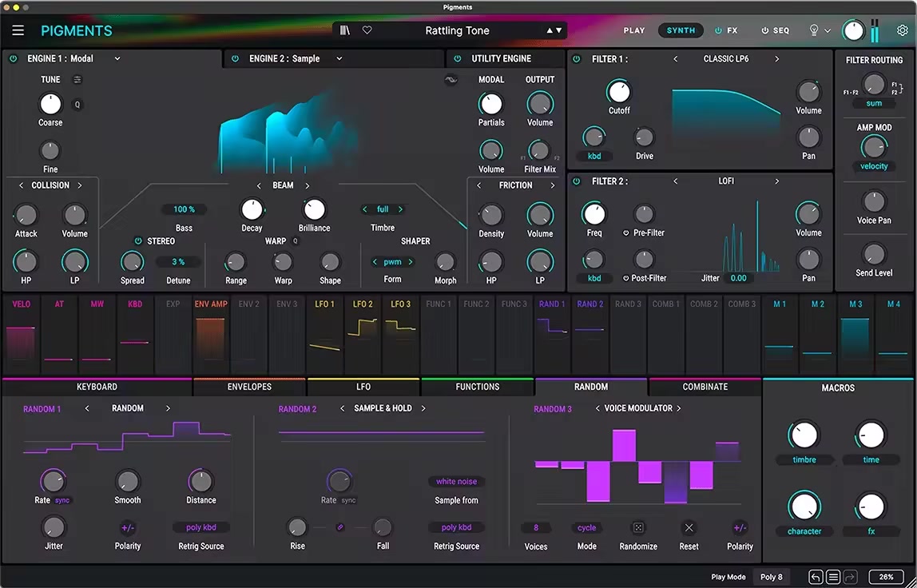917x588 pixels.
Task: Click the Filter 1 Cutoff knob
Action: coord(618,91)
